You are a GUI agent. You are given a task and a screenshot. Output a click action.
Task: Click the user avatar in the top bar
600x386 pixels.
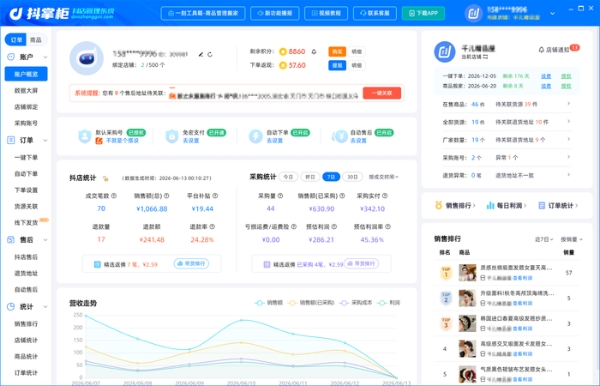click(473, 13)
